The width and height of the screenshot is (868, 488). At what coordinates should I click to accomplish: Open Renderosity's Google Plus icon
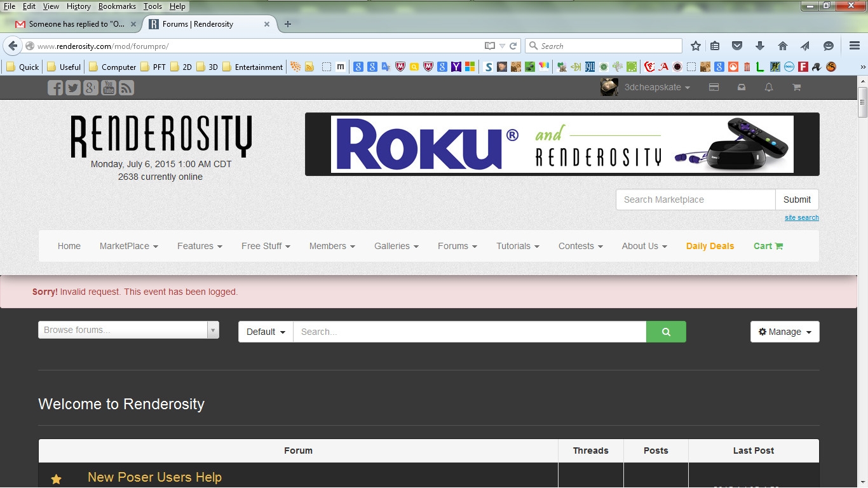tap(91, 88)
